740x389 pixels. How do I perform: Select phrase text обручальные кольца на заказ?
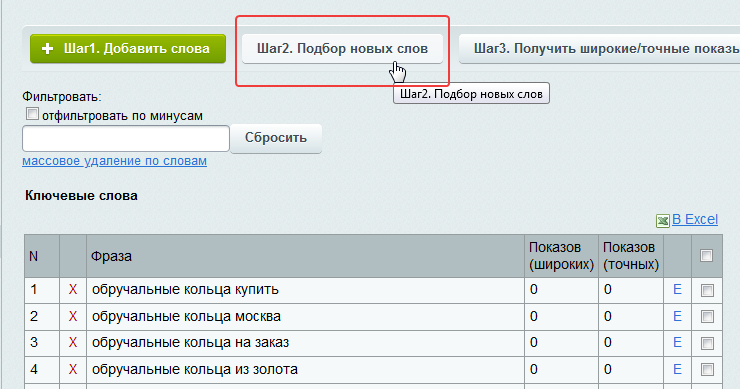tap(190, 342)
